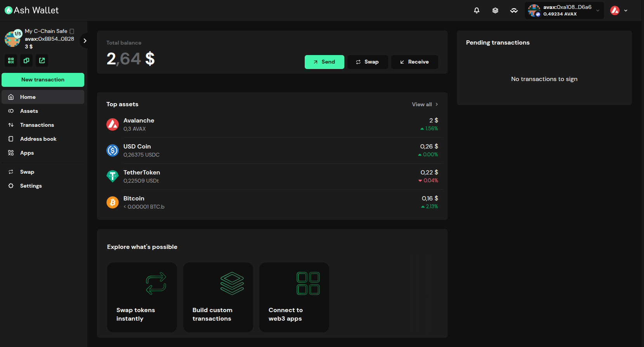This screenshot has width=644, height=347.
Task: Open the Swap tokens instantly card
Action: coord(142,297)
